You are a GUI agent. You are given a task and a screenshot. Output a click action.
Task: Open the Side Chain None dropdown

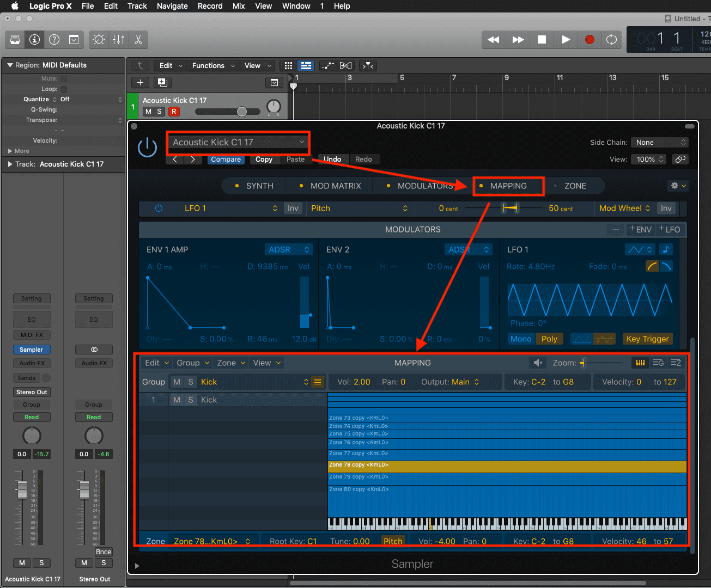(660, 143)
